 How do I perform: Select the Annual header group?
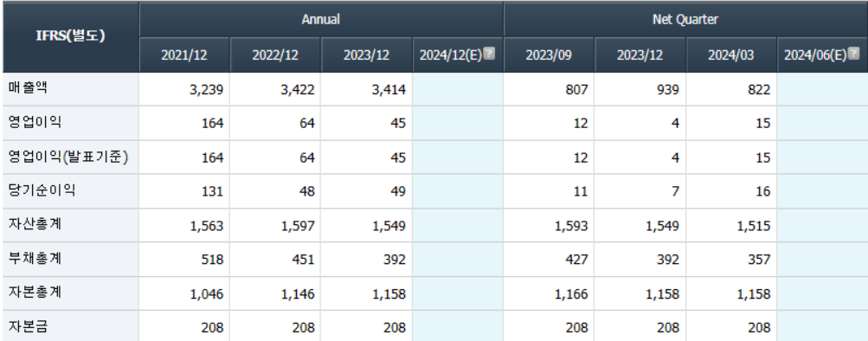pyautogui.click(x=321, y=19)
